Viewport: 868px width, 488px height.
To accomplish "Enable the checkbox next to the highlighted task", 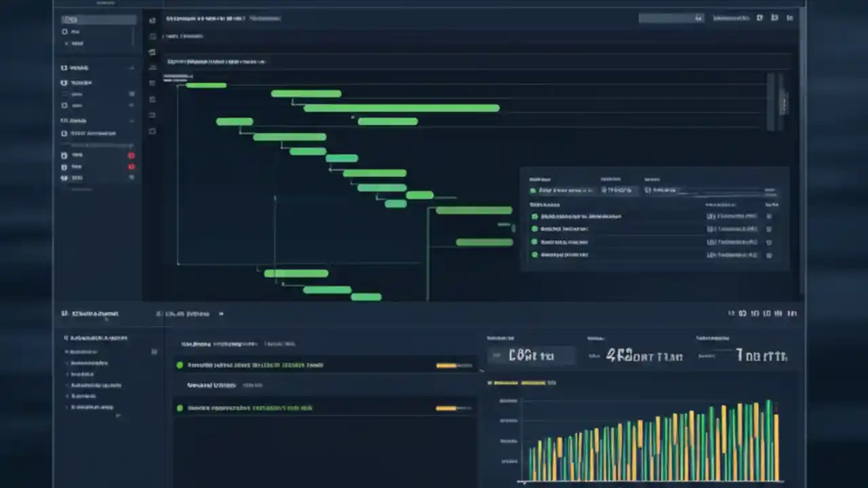I will (x=179, y=365).
